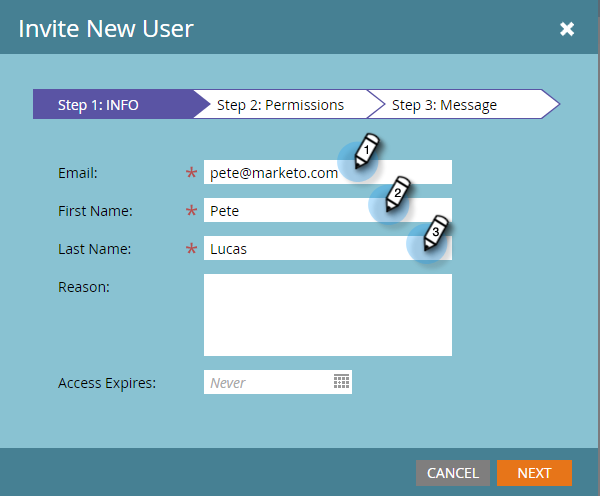Click the pencil marker numbered 2
This screenshot has height=496, width=600.
tap(397, 194)
